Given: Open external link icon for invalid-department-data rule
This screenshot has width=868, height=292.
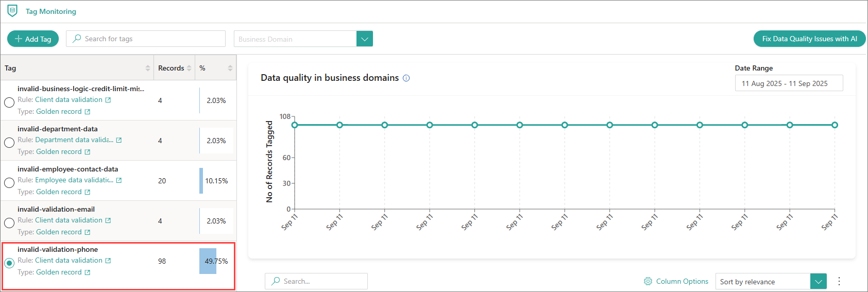Looking at the screenshot, I should pos(119,140).
